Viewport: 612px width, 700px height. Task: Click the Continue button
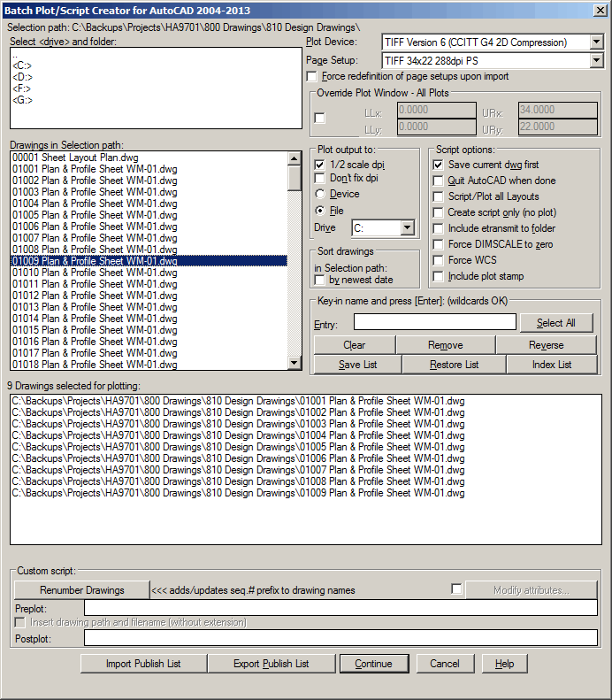point(374,664)
